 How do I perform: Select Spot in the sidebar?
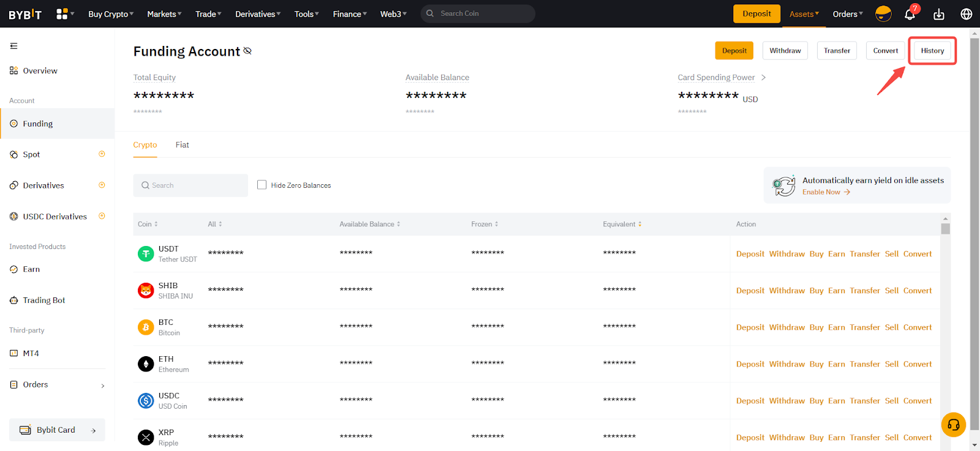click(x=32, y=155)
